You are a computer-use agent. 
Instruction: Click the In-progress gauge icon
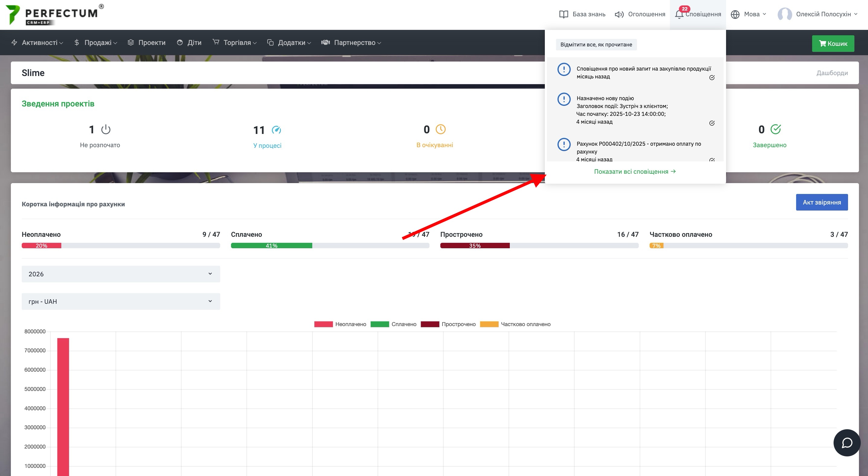point(276,130)
